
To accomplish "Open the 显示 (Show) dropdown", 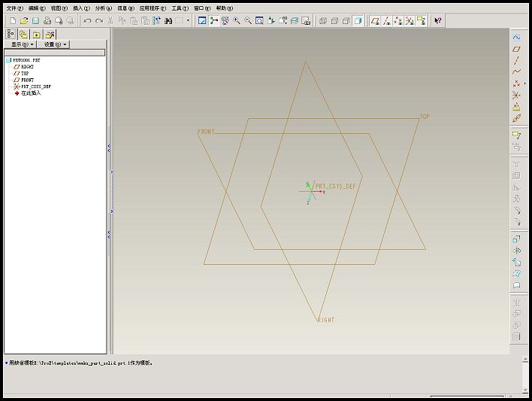I will pos(23,44).
